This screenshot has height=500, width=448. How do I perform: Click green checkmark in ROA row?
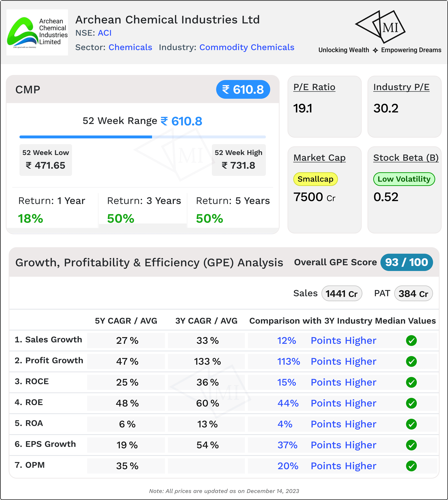411,424
